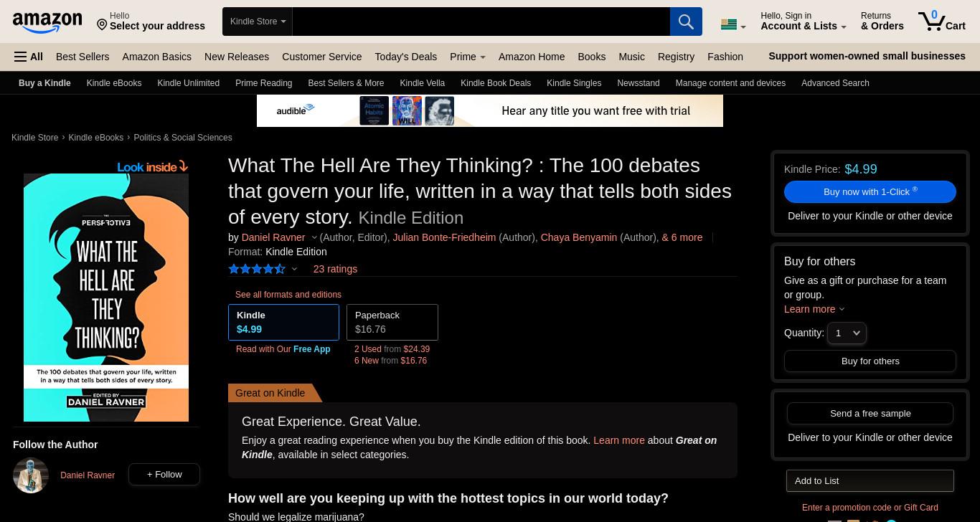Open Account & Lists dropdown
This screenshot has height=522, width=980.
(x=803, y=21)
